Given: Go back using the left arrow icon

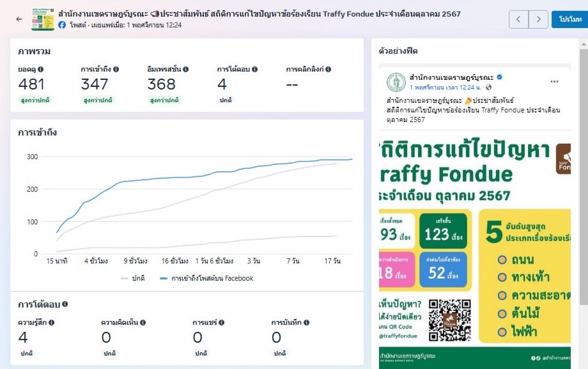Looking at the screenshot, I should 20,19.
